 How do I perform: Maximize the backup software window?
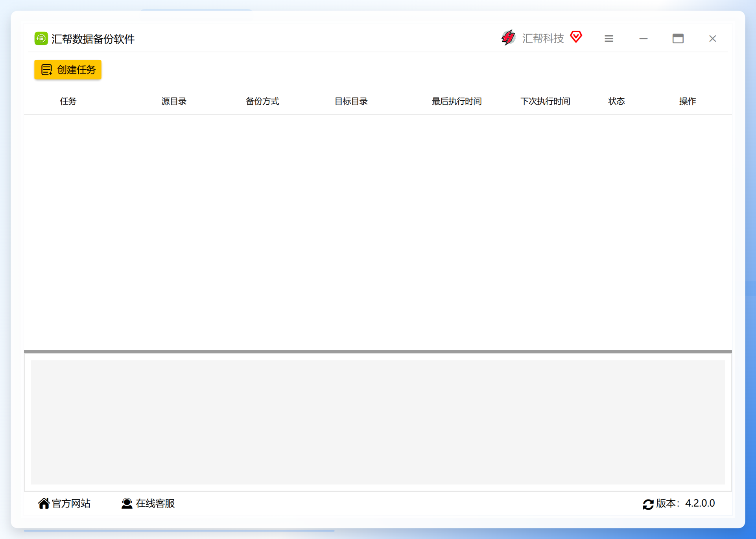tap(678, 39)
